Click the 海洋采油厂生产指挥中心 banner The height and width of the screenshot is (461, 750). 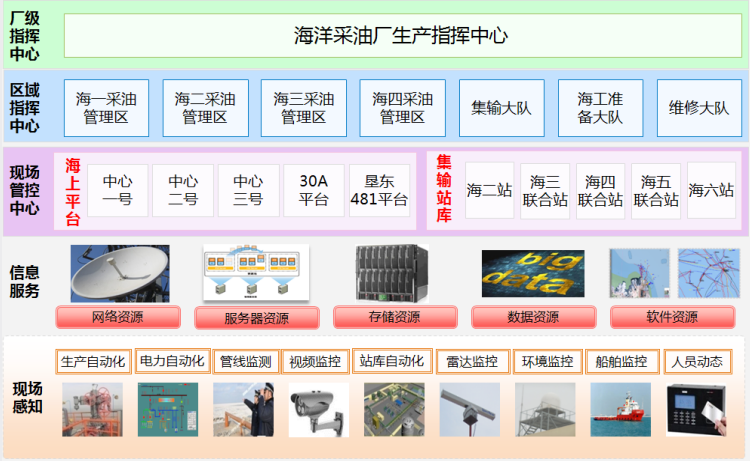(x=401, y=36)
